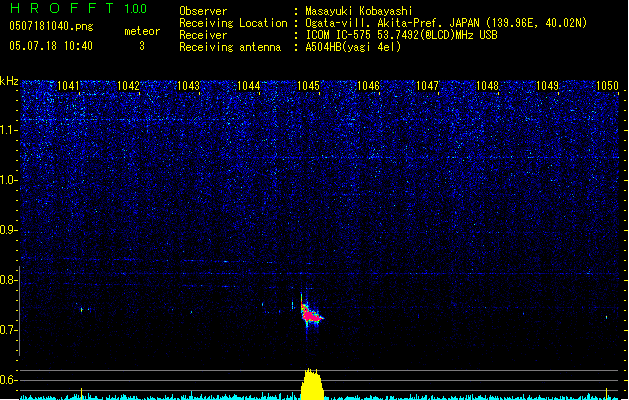
Task: Click the yellow detection tick near 1050 at bottom
Action: point(606,394)
